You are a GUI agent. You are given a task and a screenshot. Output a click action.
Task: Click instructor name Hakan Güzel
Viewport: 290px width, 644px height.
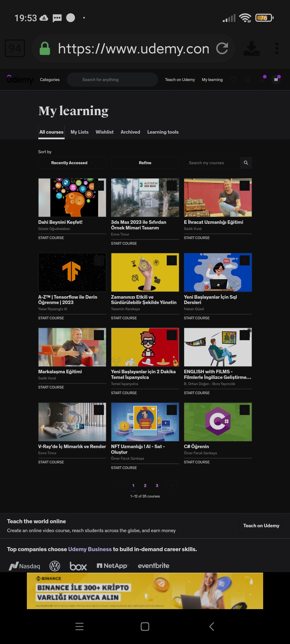194,309
